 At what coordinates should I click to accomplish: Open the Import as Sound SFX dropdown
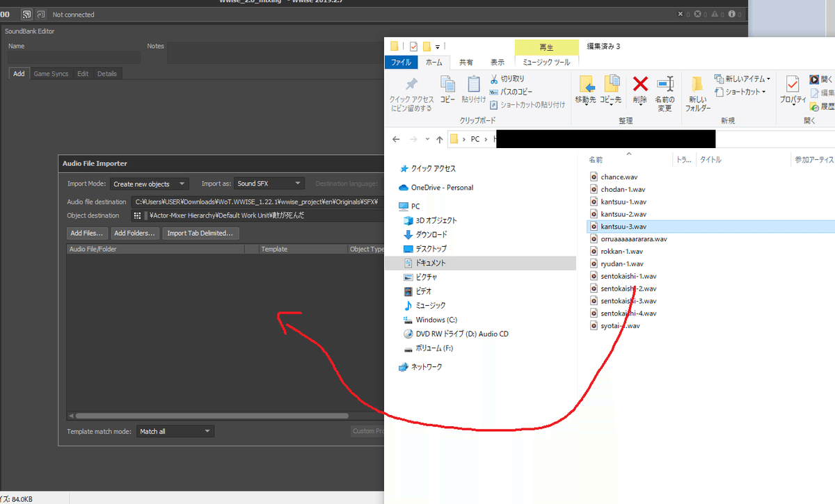(x=269, y=184)
